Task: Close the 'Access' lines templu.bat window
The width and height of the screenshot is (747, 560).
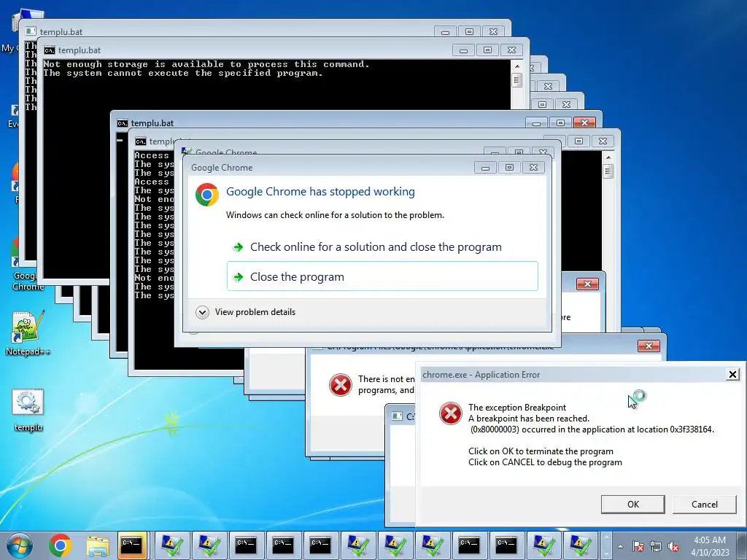Action: tap(603, 141)
